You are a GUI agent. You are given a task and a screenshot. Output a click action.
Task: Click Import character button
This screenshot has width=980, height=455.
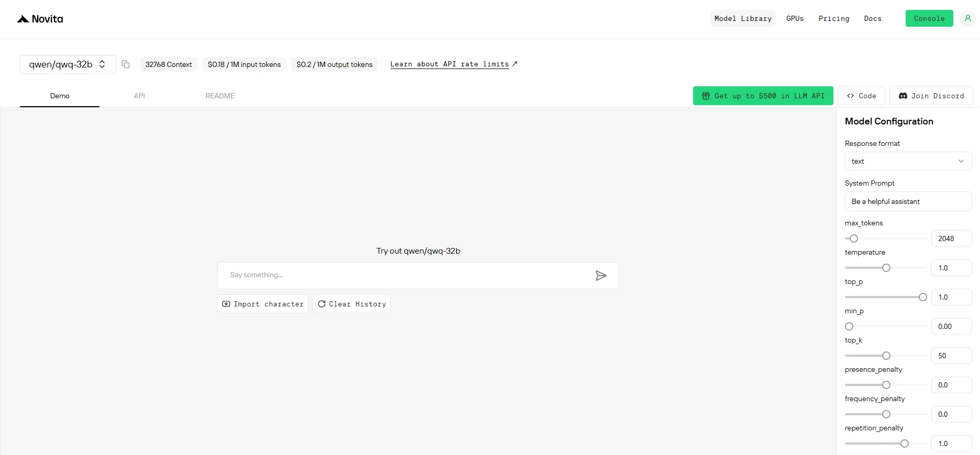coord(263,304)
